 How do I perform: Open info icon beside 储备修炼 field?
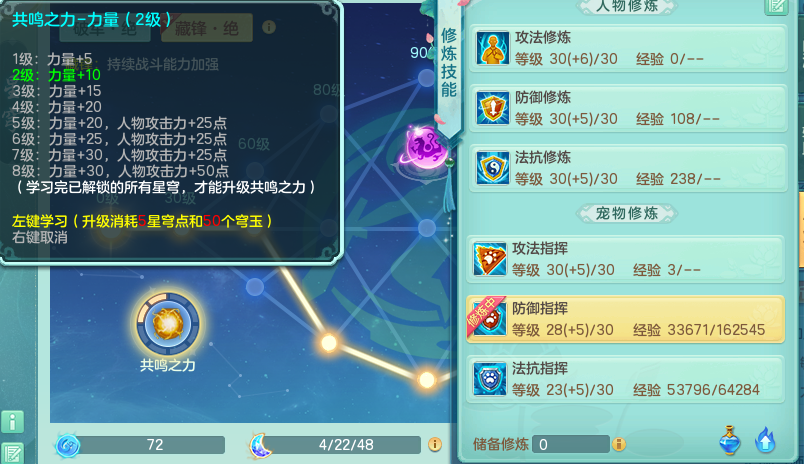(x=619, y=444)
